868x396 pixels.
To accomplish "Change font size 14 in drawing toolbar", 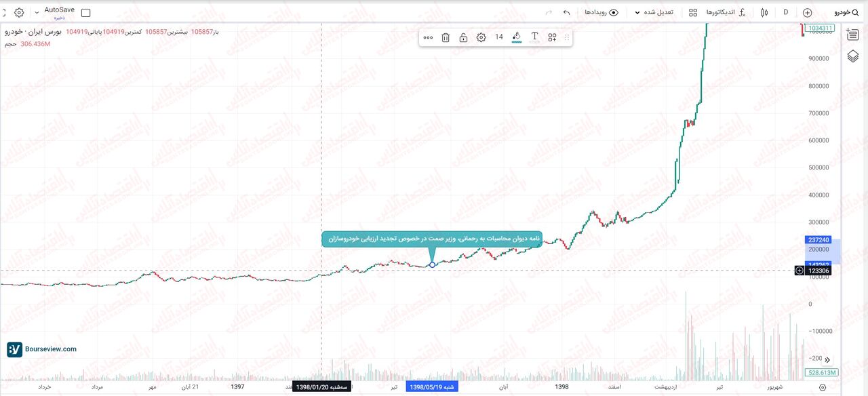I will 498,37.
